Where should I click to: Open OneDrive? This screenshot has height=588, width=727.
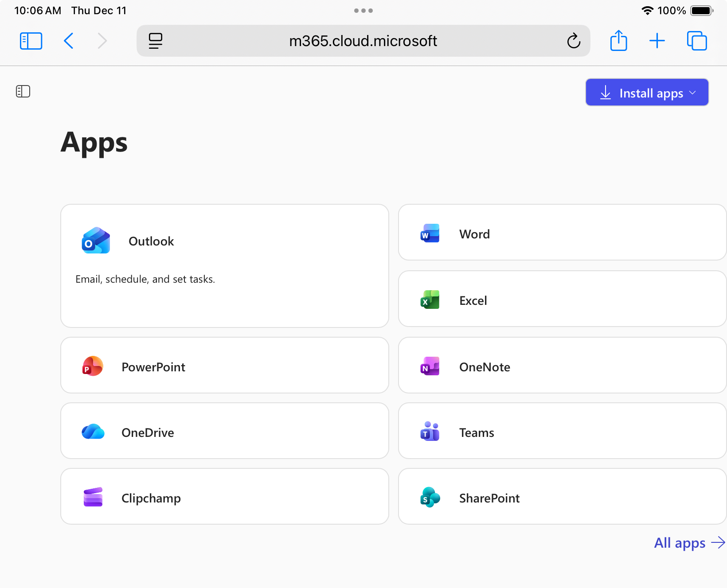(x=148, y=432)
